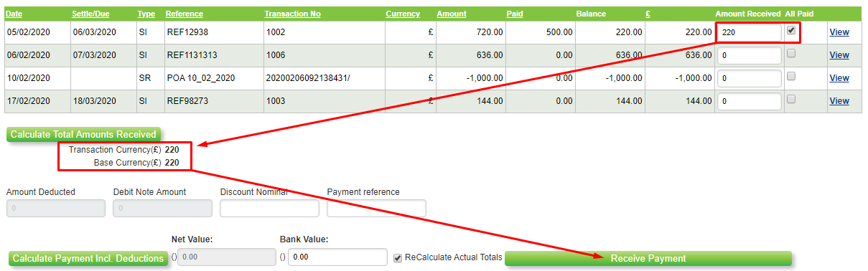Tick All Paid checkbox for REF1131313
The height and width of the screenshot is (271, 868).
tap(791, 54)
